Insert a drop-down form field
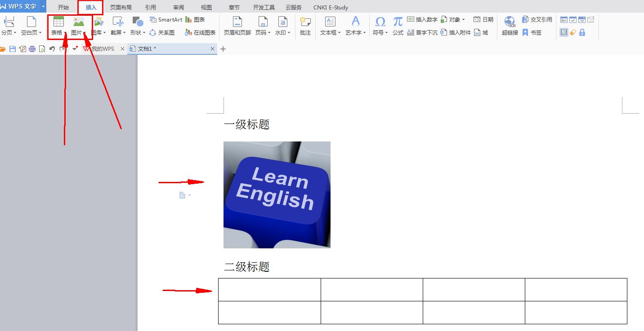 point(582,20)
